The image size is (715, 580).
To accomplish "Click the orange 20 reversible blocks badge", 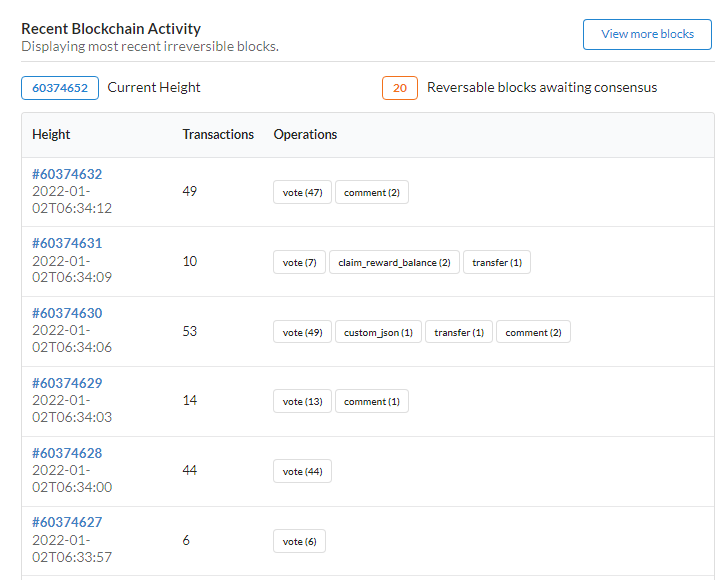I will [x=400, y=88].
